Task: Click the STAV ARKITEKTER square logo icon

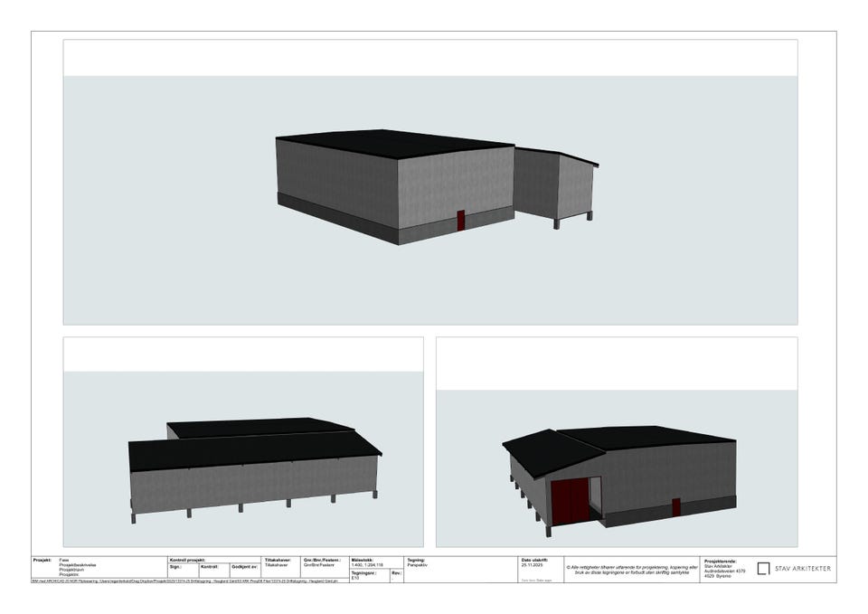Action: (763, 569)
